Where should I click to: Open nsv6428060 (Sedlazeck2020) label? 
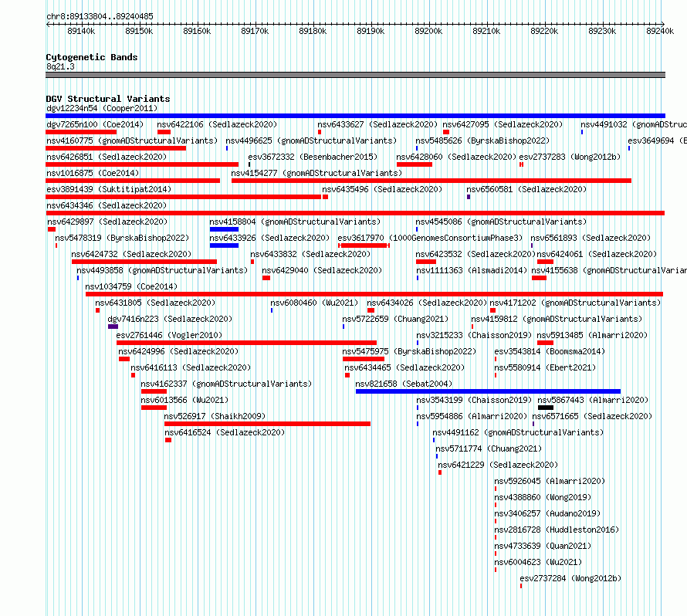click(x=456, y=157)
